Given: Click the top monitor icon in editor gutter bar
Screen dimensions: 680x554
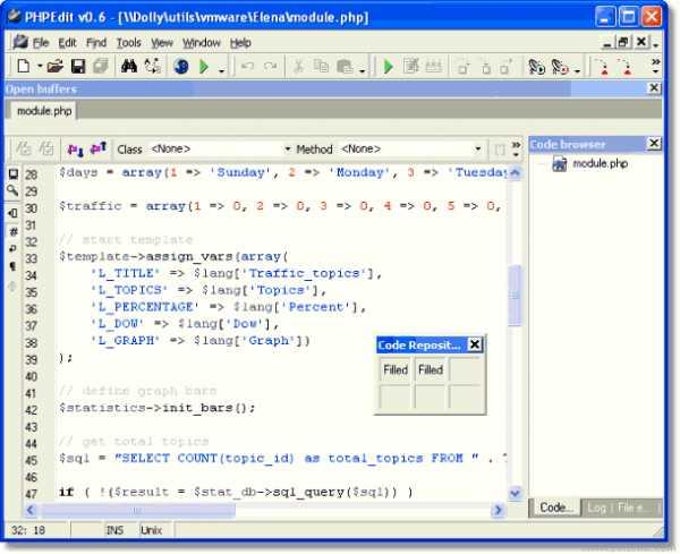Looking at the screenshot, I should click(13, 174).
